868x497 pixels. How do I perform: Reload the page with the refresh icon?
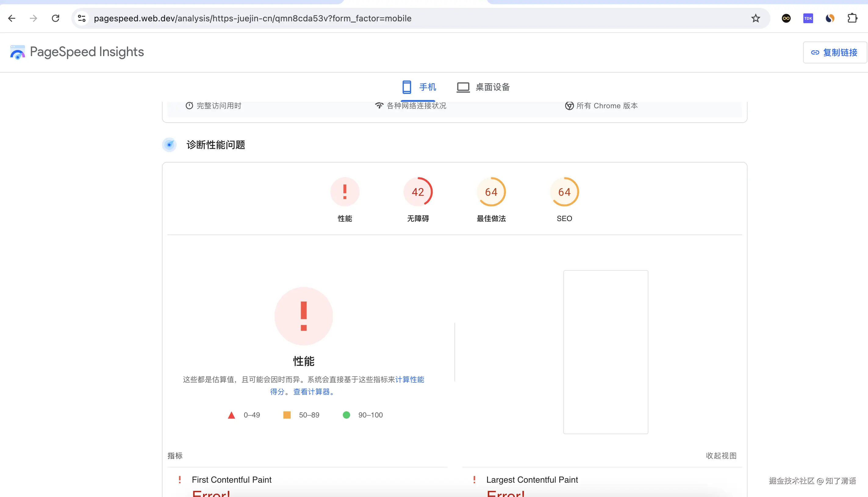pos(56,18)
